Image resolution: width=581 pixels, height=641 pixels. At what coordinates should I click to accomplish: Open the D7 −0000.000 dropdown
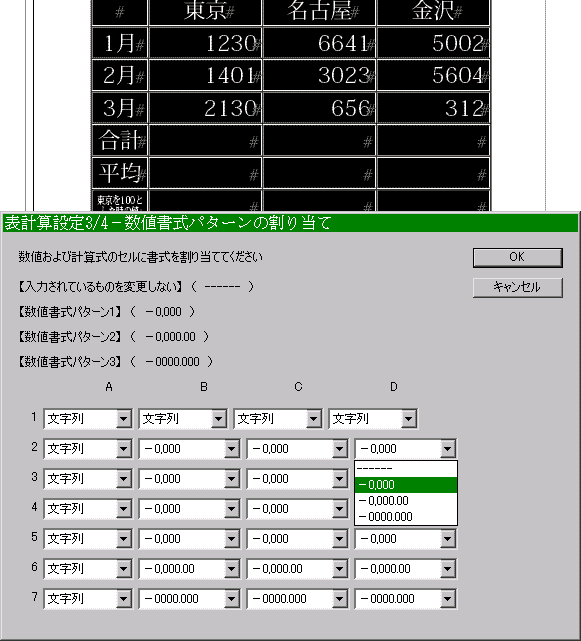click(x=406, y=598)
